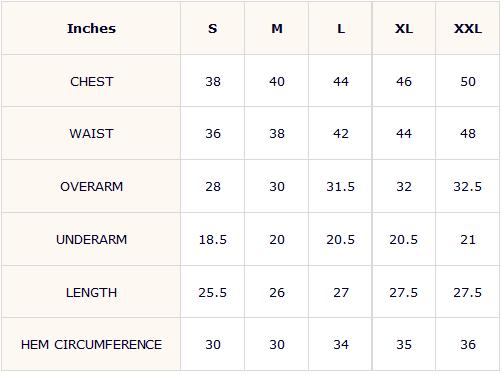Click length value 26 for M
The image size is (503, 374).
pyautogui.click(x=277, y=292)
